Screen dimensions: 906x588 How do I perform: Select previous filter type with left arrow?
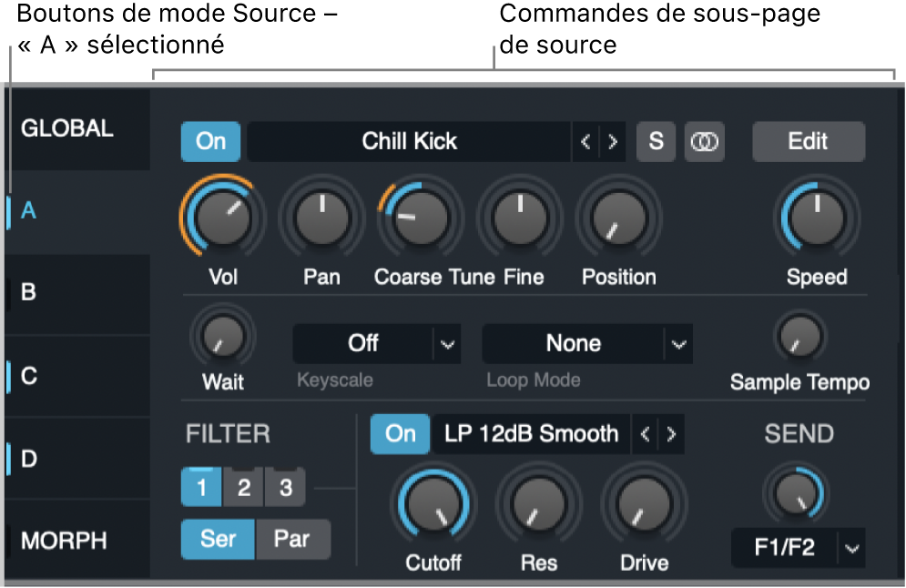tap(646, 434)
